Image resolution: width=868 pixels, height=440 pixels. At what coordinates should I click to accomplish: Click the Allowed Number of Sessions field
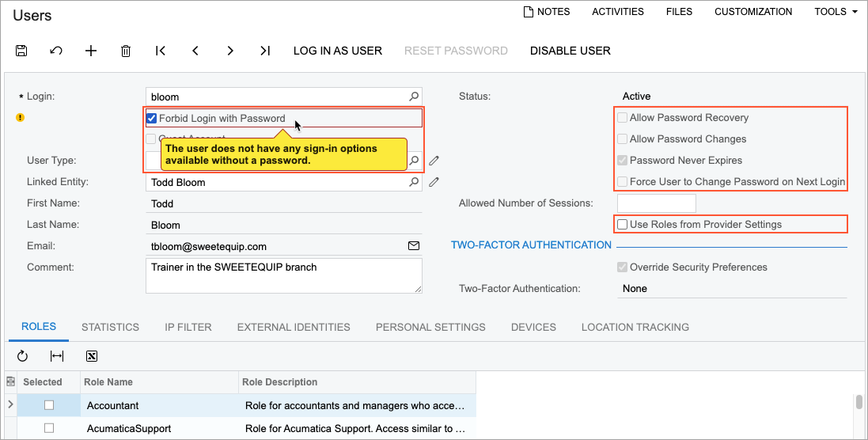656,203
